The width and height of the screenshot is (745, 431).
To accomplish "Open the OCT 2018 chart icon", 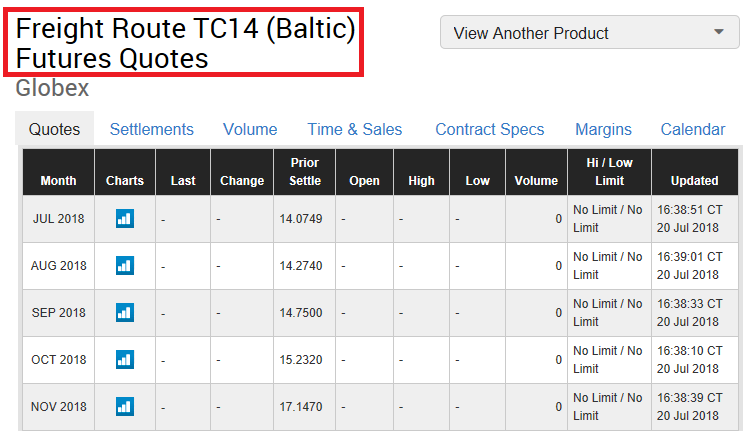I will (125, 360).
